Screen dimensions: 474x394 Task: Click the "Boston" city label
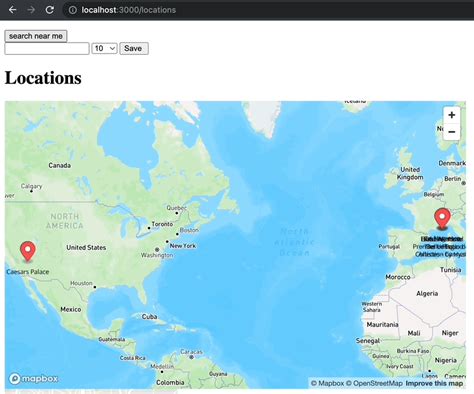189,230
